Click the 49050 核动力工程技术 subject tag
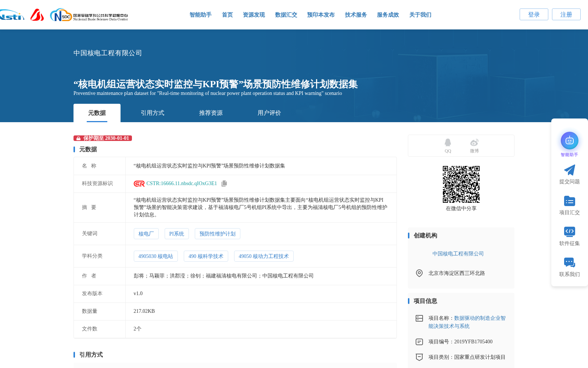 tap(264, 256)
